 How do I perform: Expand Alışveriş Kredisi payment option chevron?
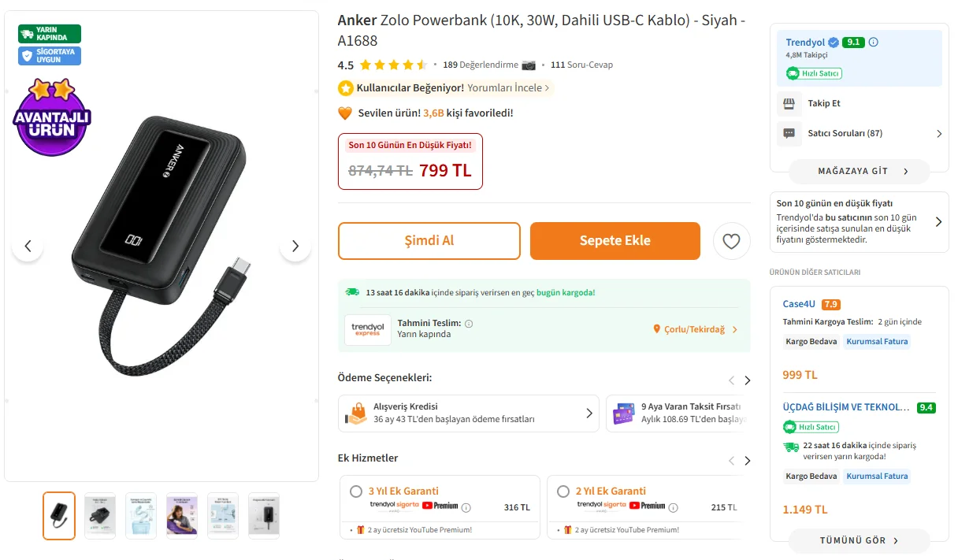coord(589,413)
